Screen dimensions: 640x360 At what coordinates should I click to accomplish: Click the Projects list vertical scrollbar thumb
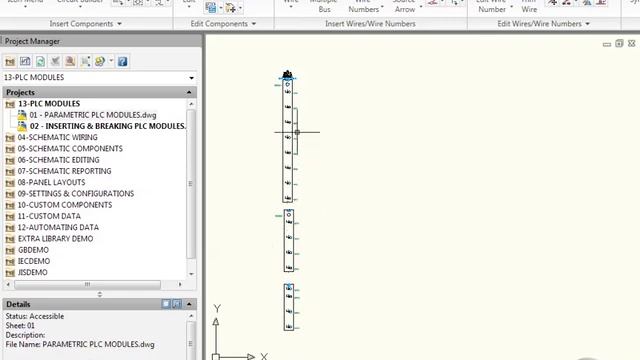point(191,184)
